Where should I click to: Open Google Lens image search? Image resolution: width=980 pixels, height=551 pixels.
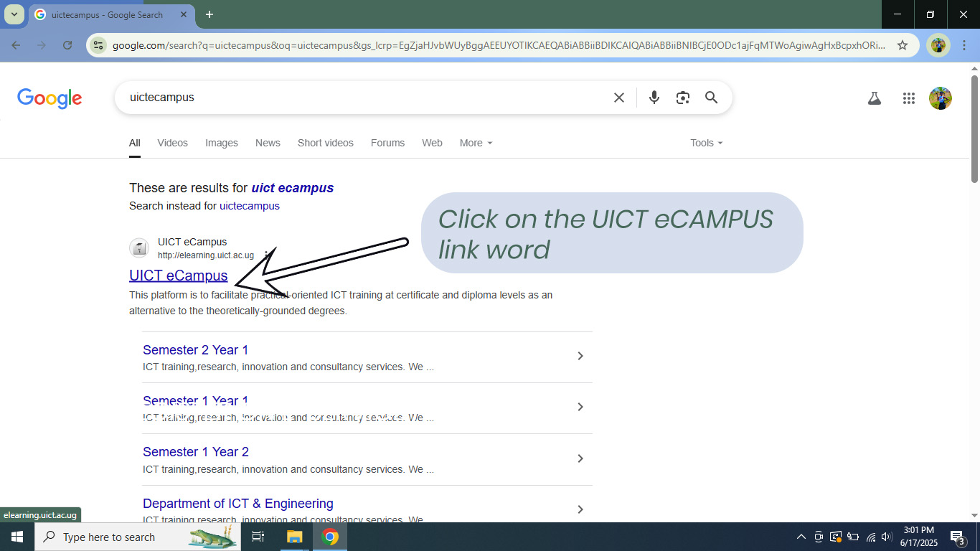[x=682, y=98]
